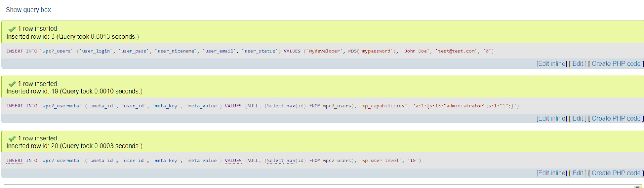Click the 'wp_user_level' meta key value
Image resolution: width=644 pixels, height=188 pixels.
tap(381, 161)
